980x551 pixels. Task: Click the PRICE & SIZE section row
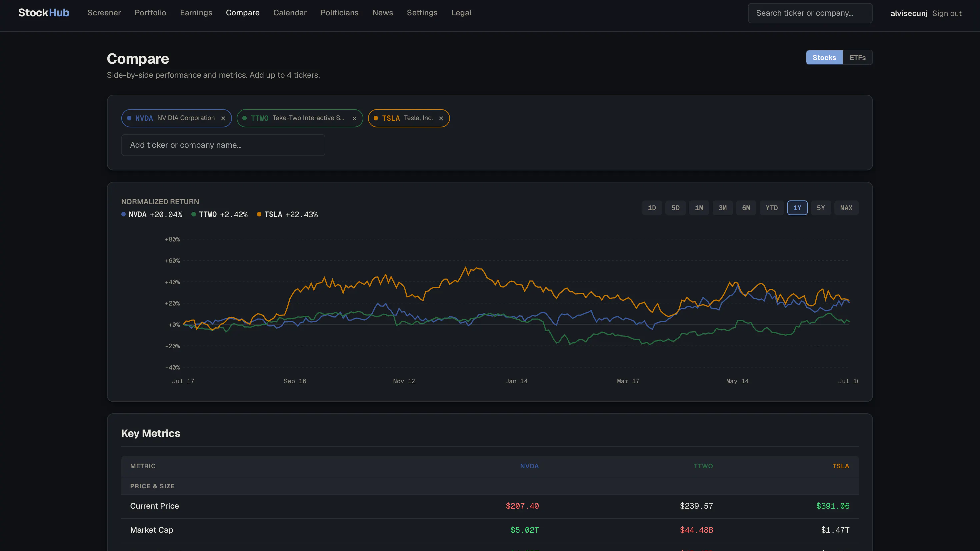(490, 486)
